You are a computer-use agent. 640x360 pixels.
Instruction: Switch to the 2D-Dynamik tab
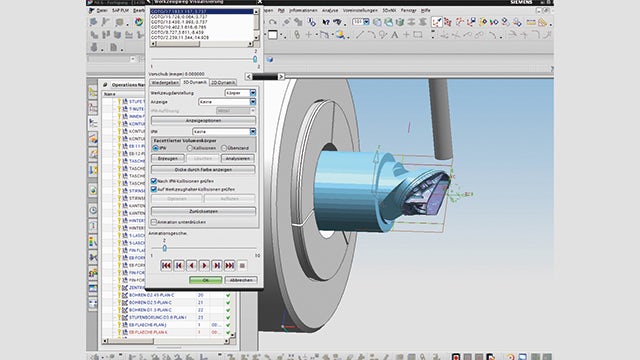223,82
